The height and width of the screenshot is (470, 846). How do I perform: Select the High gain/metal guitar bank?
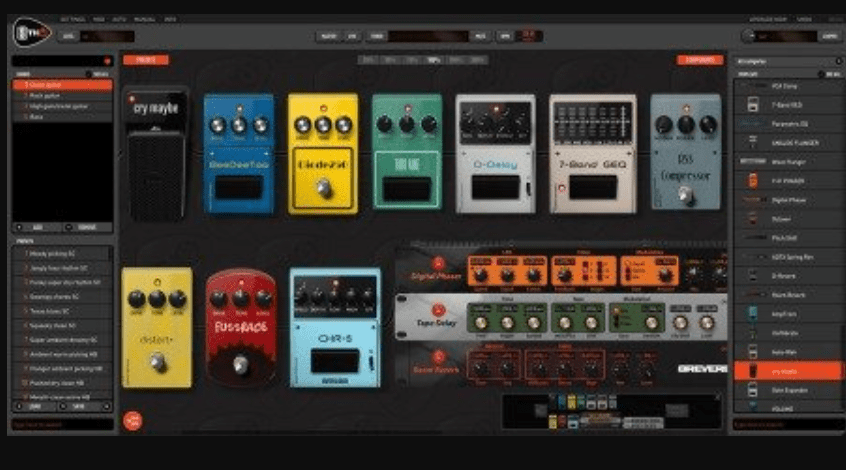[x=62, y=106]
